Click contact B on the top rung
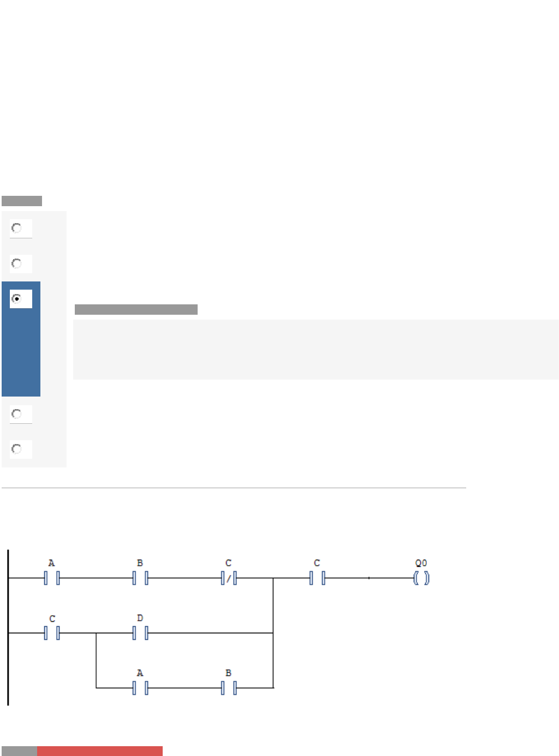This screenshot has width=559, height=756. [140, 578]
